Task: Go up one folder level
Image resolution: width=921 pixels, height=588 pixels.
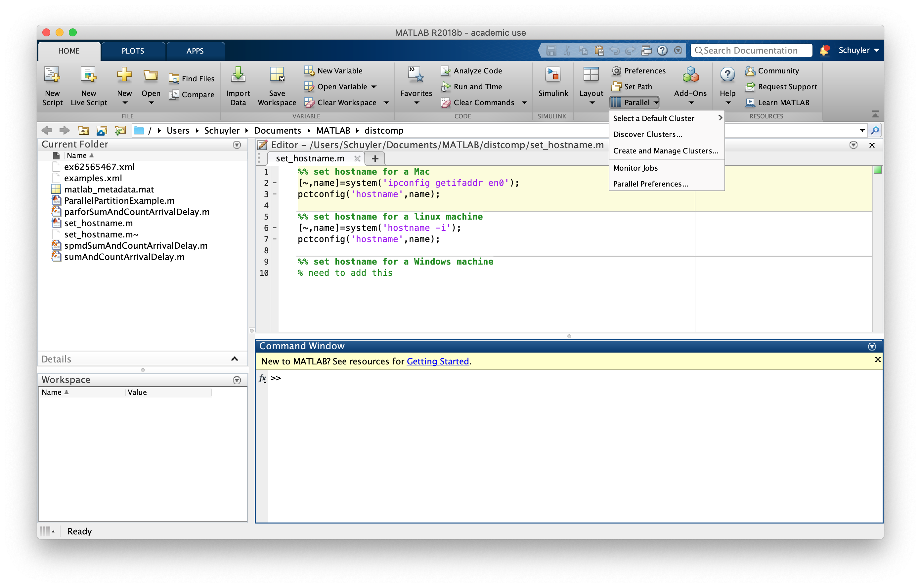Action: 83,131
